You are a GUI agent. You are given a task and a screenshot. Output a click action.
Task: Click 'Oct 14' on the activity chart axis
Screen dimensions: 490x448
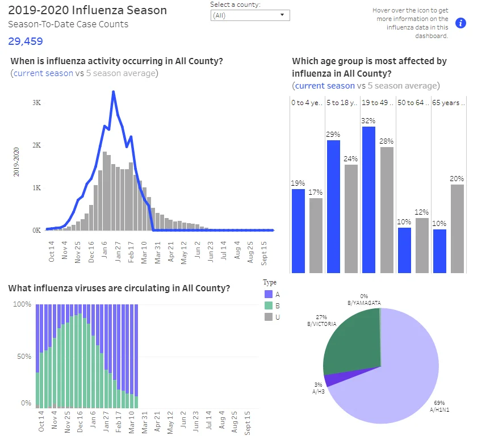[x=51, y=252]
